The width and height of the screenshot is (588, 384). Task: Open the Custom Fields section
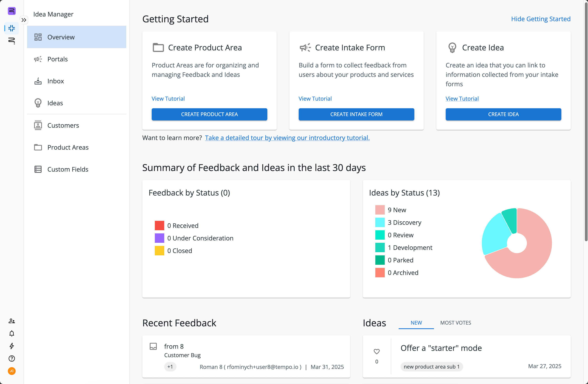click(68, 169)
